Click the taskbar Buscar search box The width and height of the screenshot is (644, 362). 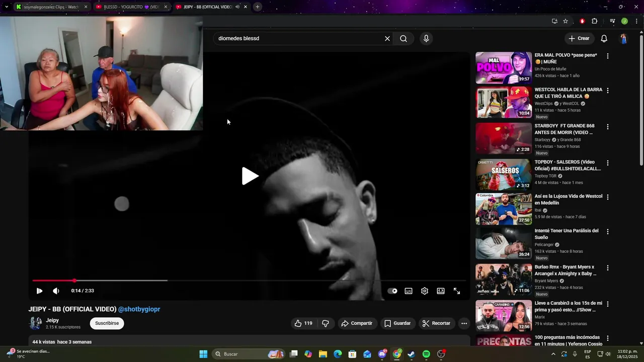click(x=249, y=354)
